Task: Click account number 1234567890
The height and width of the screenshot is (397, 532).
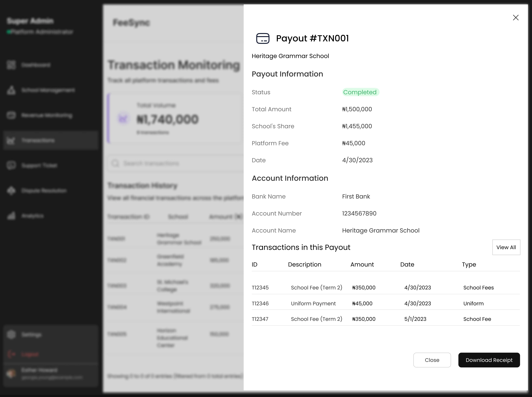Action: click(x=359, y=213)
